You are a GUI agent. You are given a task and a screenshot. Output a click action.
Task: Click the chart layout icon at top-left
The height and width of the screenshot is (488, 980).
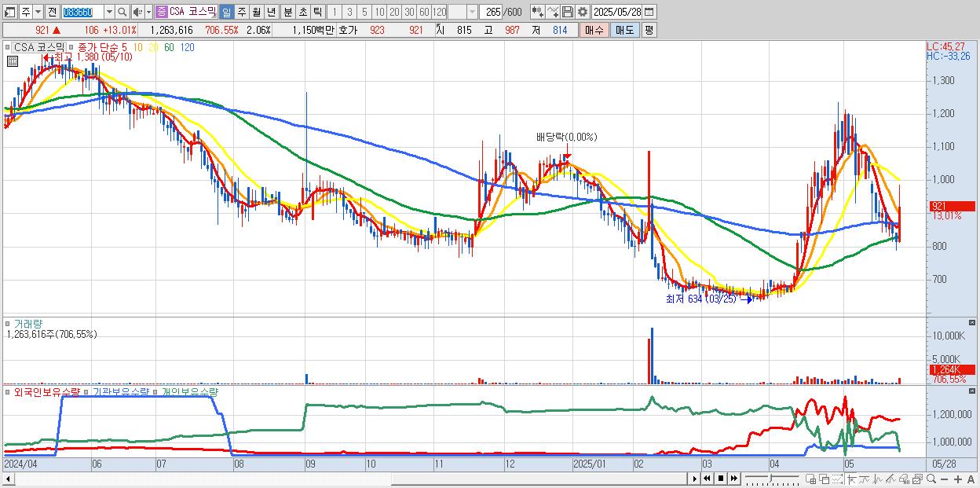(x=9, y=12)
